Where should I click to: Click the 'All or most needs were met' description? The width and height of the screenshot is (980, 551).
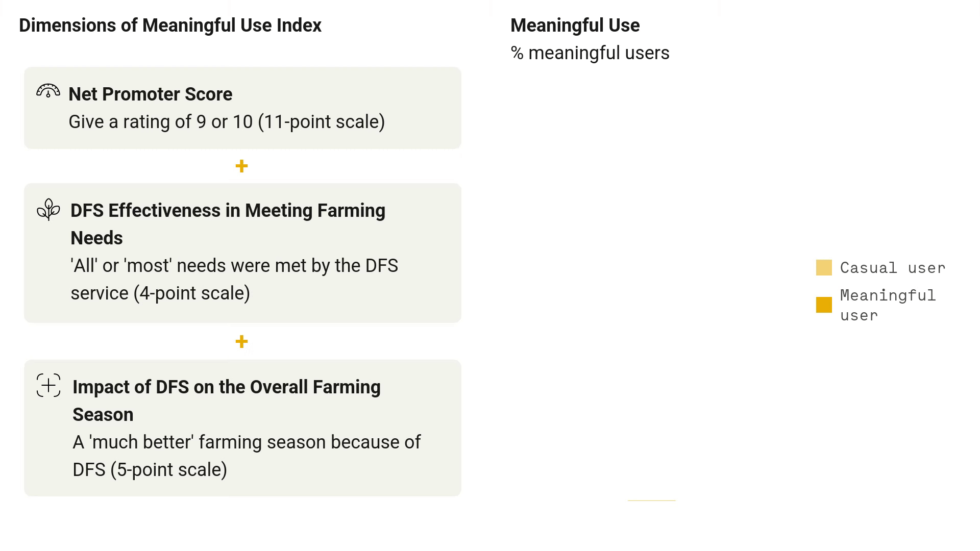pyautogui.click(x=234, y=279)
